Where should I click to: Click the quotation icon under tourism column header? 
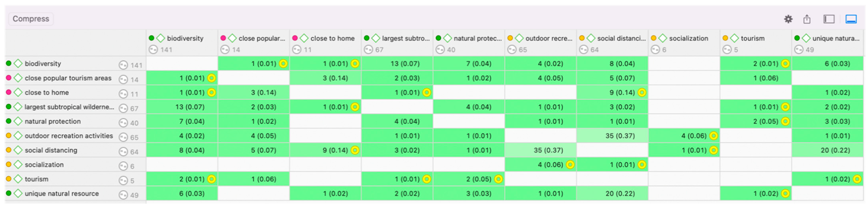tap(727, 50)
